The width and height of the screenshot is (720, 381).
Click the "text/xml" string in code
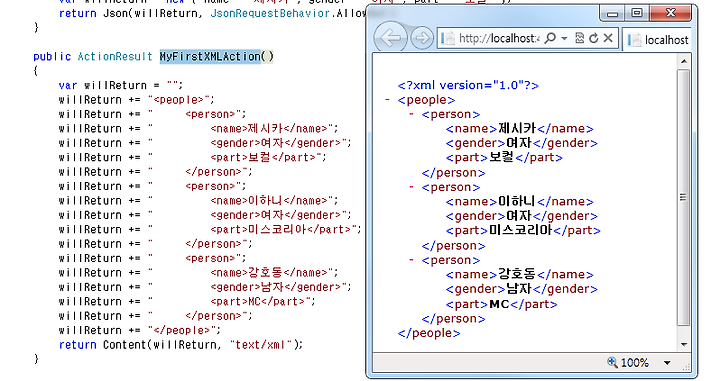tap(261, 344)
